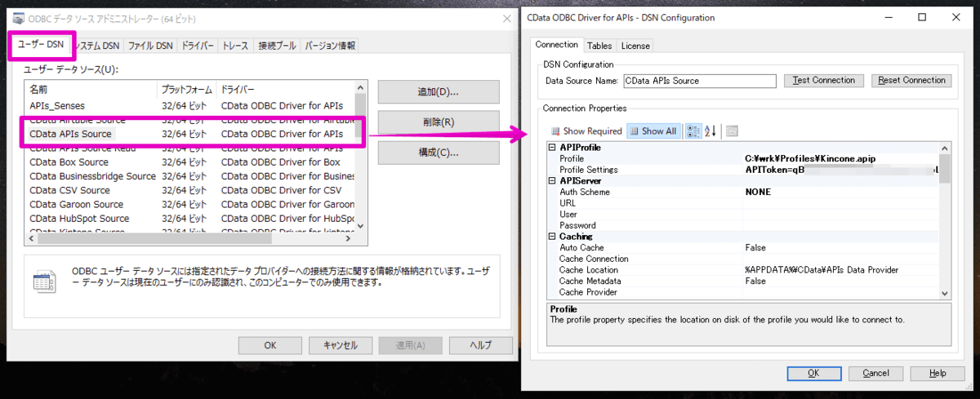Click the ドライバー column header

pos(286,89)
